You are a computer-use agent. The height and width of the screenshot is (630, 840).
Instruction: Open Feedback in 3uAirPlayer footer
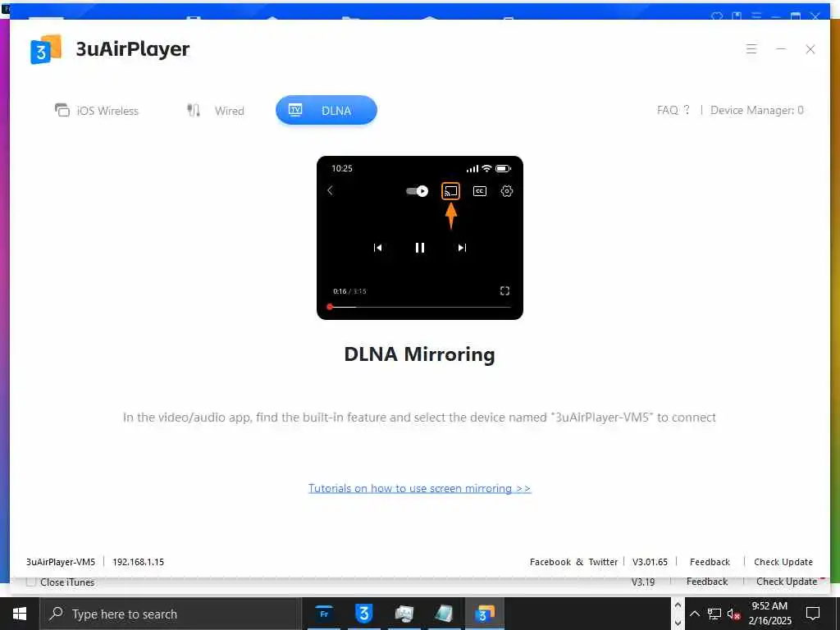pyautogui.click(x=710, y=562)
